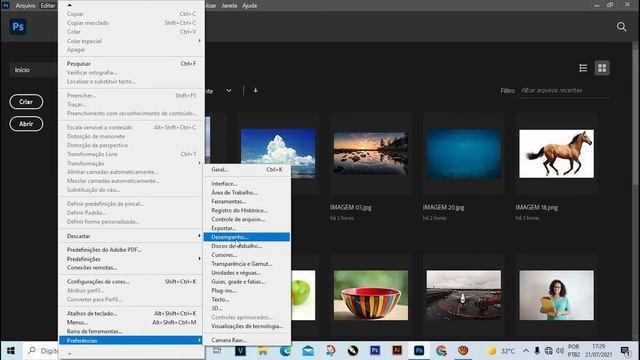Open the blue water thumbnail IMAGEM 20.jpg
This screenshot has width=640, height=360.
(464, 154)
